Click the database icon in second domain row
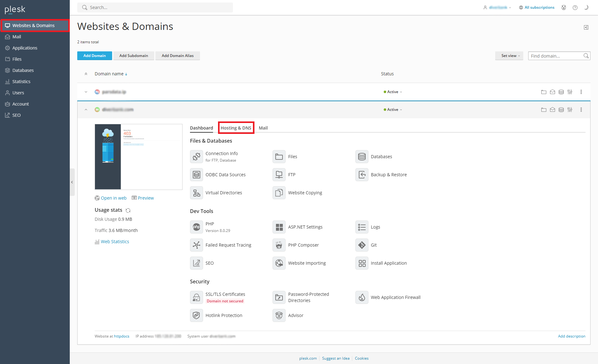Screen dimensions: 598x364 [x=561, y=110]
